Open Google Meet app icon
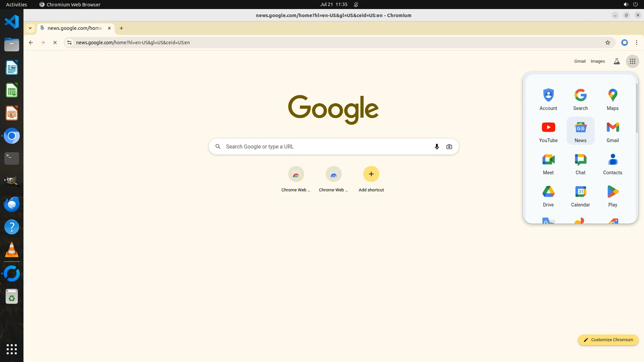Image resolution: width=644 pixels, height=362 pixels. (548, 163)
